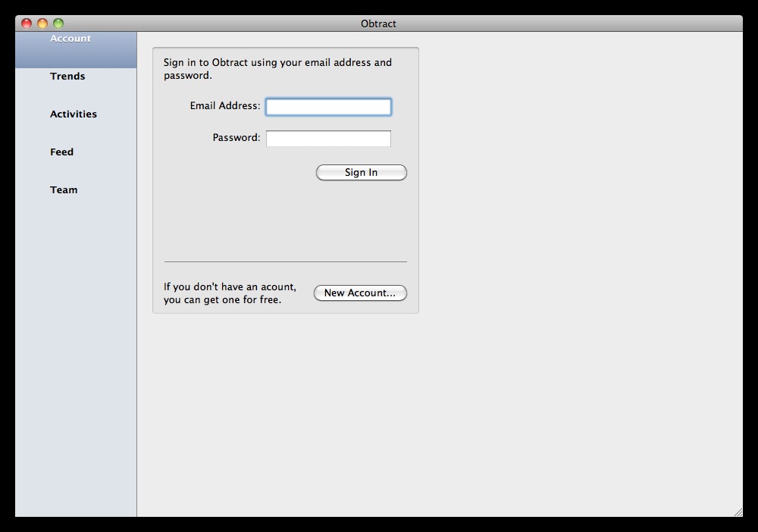Click the 'Password:' label
Viewport: 758px width, 532px height.
236,138
